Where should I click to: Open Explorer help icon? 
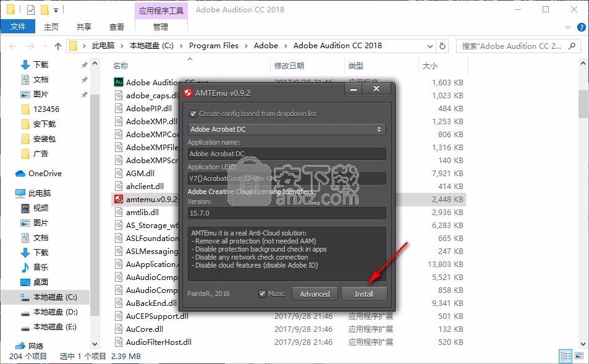pos(581,27)
